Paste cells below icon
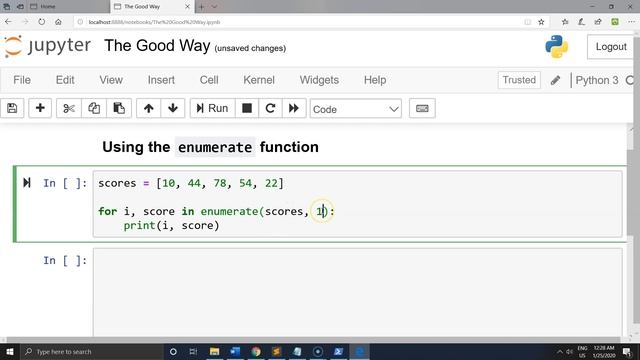This screenshot has height=360, width=640. (x=119, y=108)
